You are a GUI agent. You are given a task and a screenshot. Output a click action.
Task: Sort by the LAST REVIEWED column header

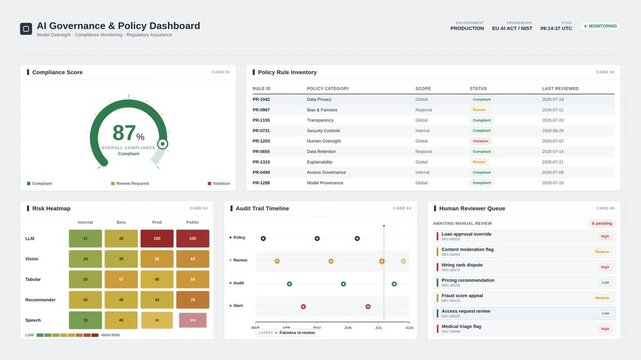tap(560, 89)
